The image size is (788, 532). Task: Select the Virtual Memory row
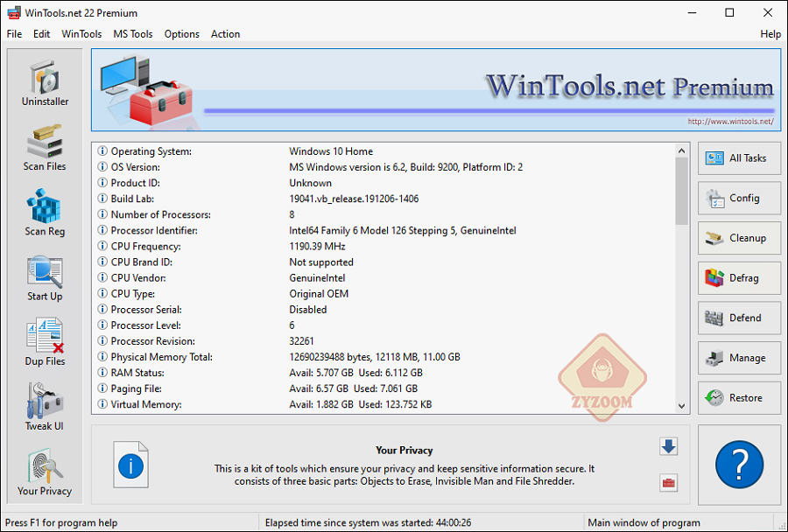pos(383,404)
